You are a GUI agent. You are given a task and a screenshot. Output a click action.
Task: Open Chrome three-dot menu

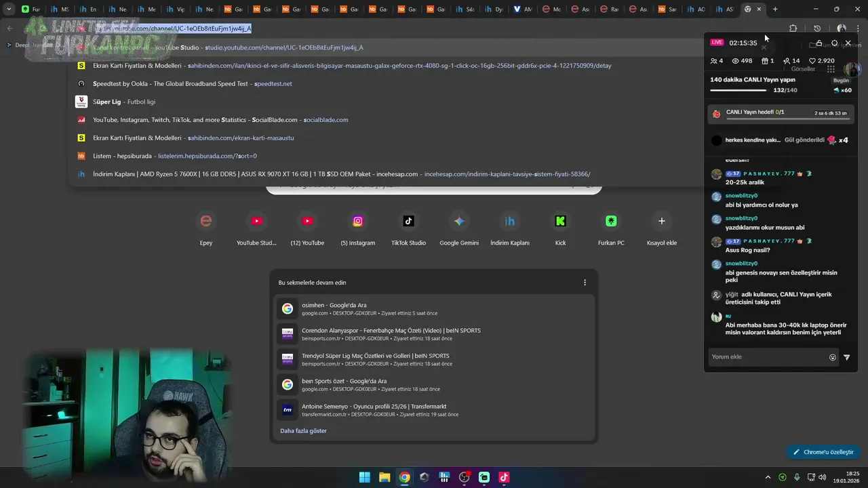(x=859, y=28)
